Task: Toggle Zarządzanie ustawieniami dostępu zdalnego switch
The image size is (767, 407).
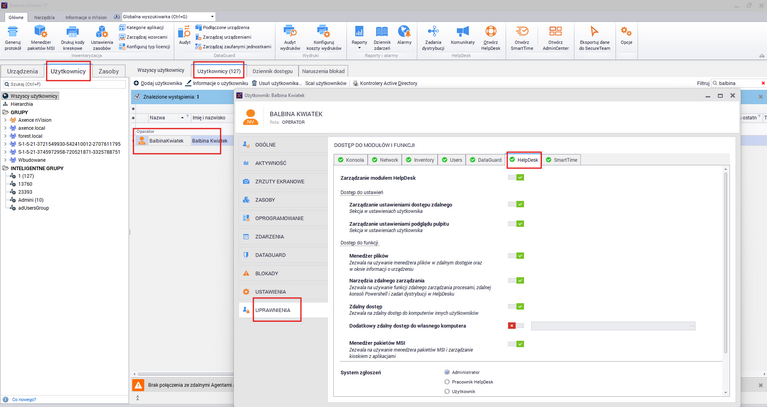Action: tap(516, 204)
